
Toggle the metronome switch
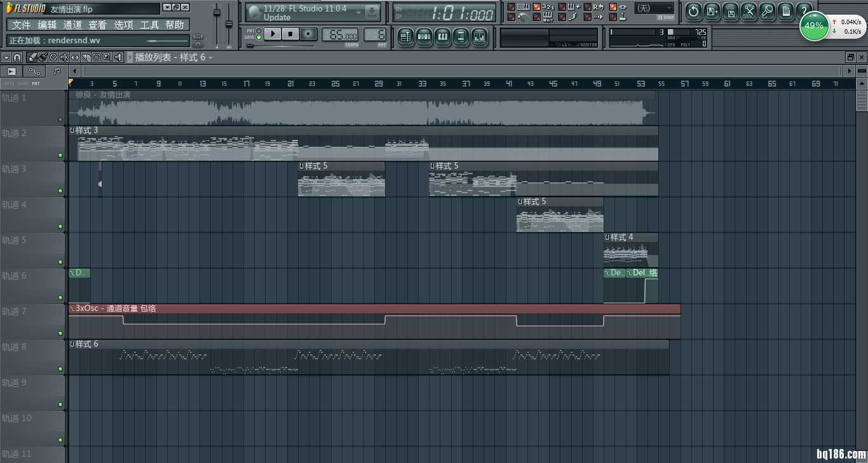point(512,17)
